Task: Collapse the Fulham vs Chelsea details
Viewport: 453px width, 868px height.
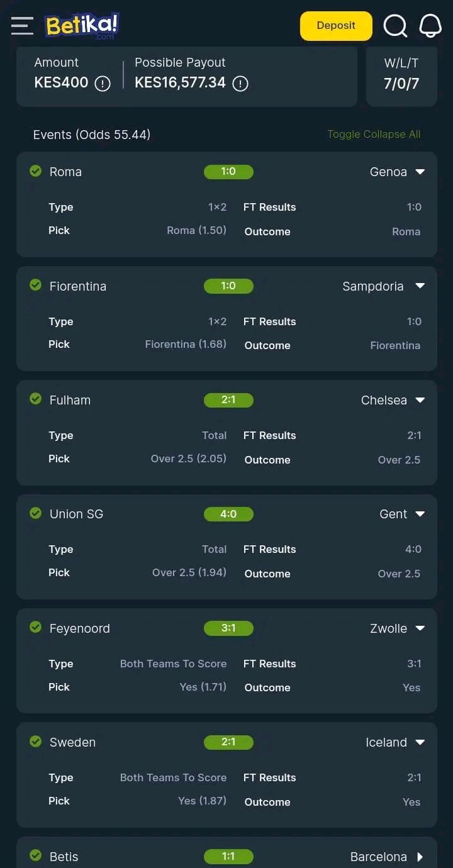Action: (x=420, y=399)
